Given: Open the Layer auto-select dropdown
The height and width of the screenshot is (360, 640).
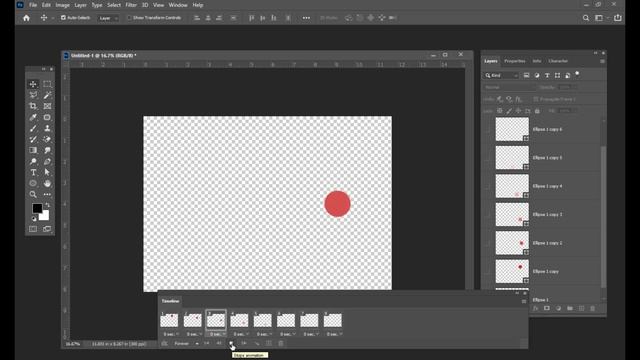Looking at the screenshot, I should tap(108, 18).
